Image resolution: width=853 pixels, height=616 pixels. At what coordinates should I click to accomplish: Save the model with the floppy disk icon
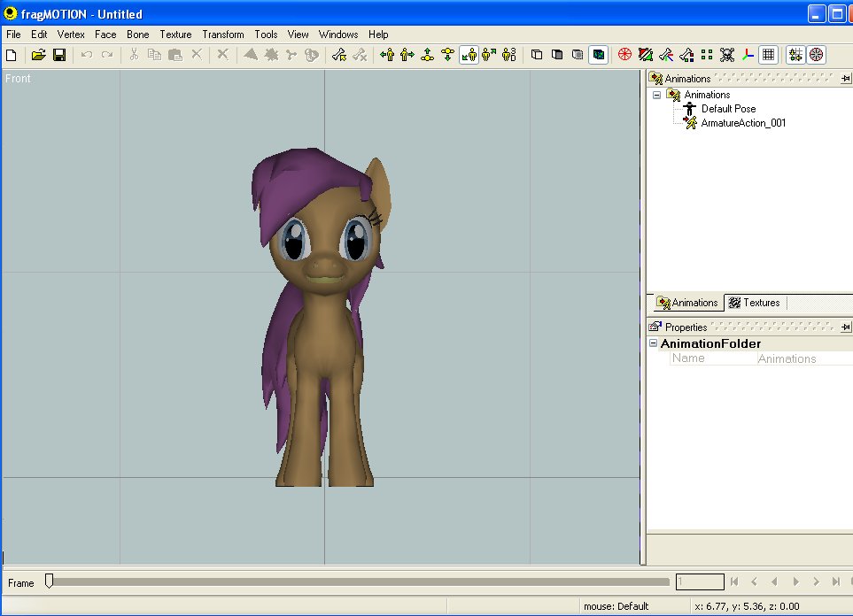(59, 55)
